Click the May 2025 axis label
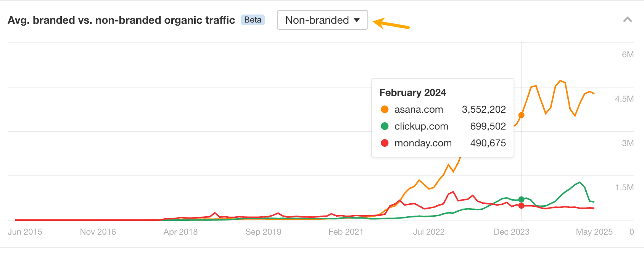 (x=594, y=232)
